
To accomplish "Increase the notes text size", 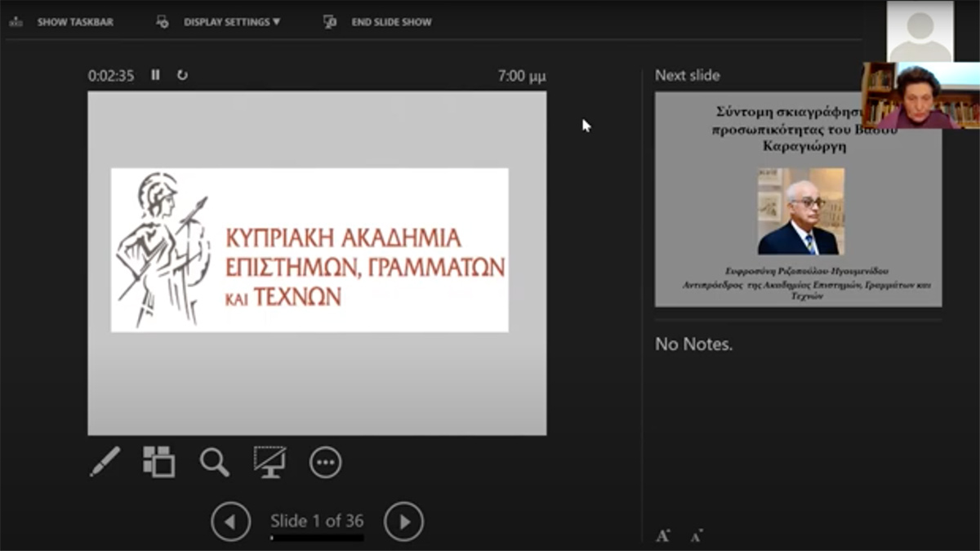I will coord(663,536).
